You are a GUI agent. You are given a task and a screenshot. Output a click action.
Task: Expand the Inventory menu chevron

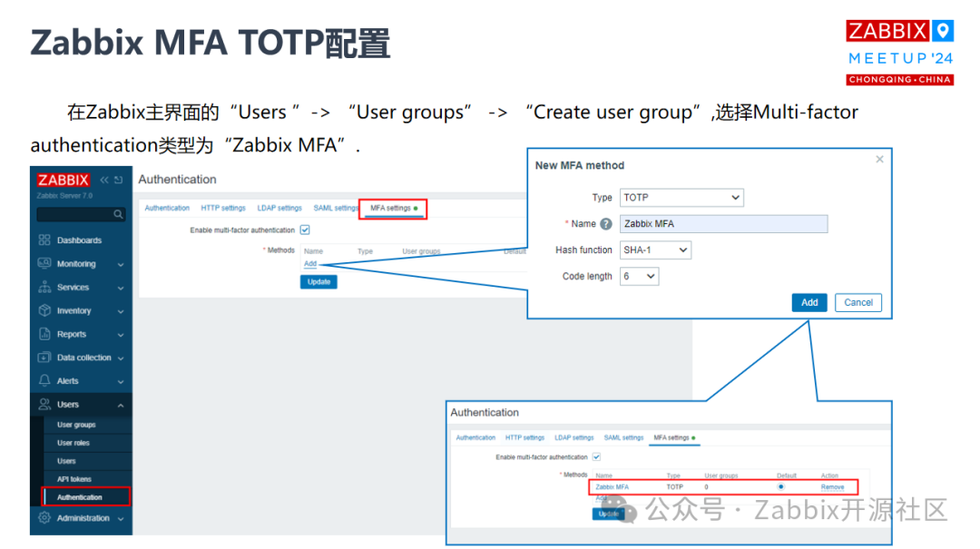[121, 311]
